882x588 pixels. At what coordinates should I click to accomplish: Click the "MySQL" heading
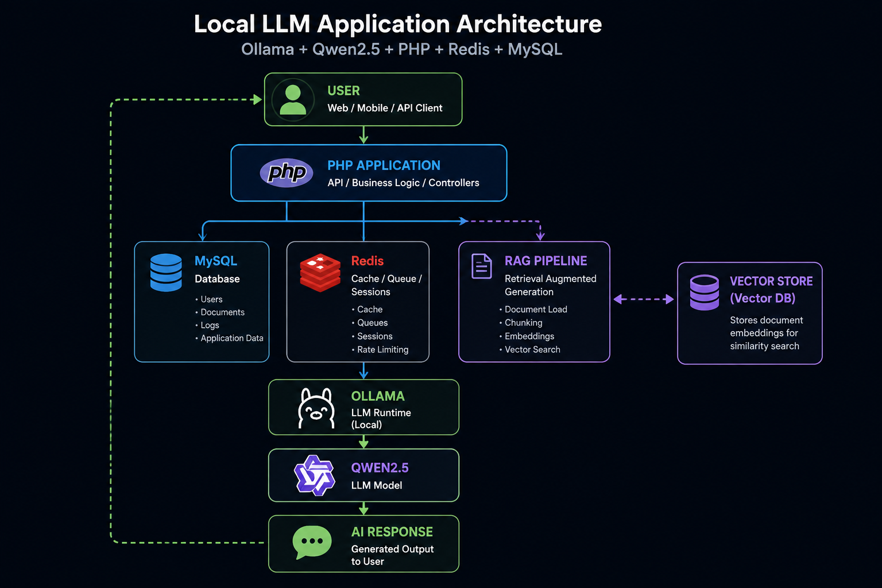216,261
